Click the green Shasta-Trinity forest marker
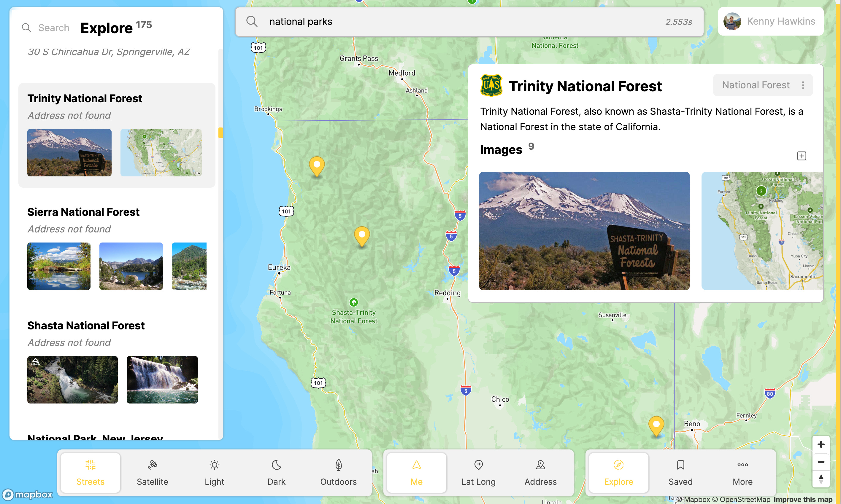This screenshot has width=841, height=504. click(x=353, y=302)
